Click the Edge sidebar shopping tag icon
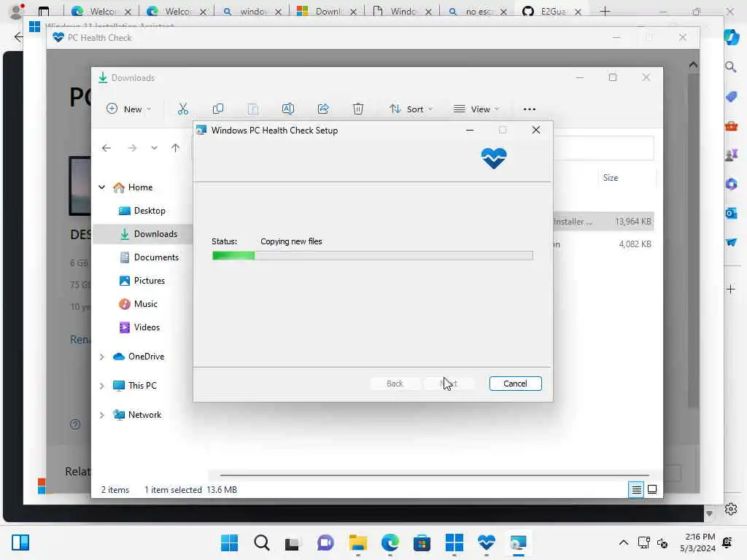Screen dimensions: 747x560 731,97
